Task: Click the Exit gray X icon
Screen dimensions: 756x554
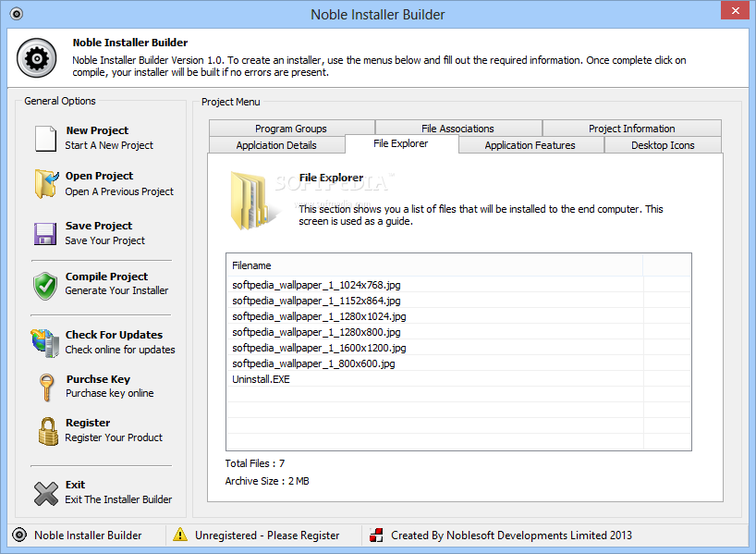Action: click(x=46, y=494)
